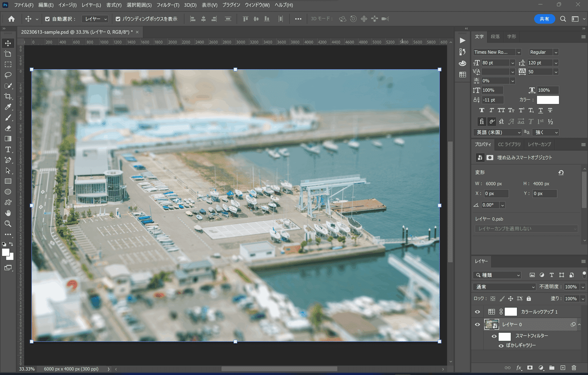Toggle lock all padlock in Layers panel
The image size is (588, 375).
pos(529,299)
